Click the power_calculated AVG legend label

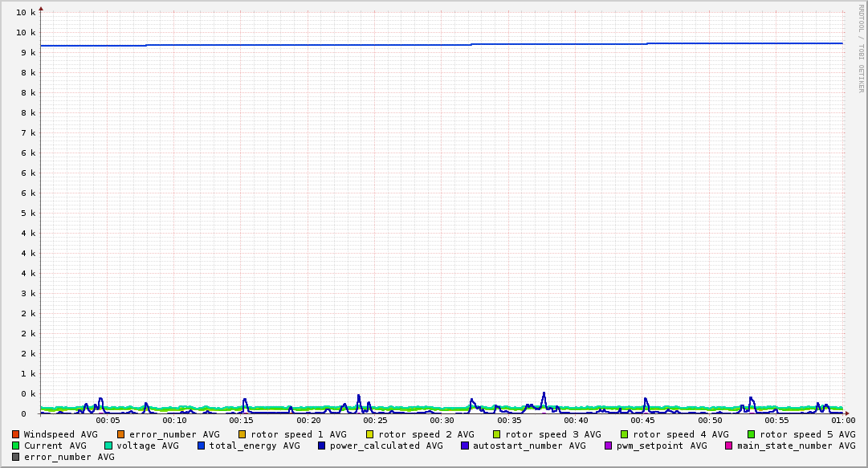tap(385, 446)
